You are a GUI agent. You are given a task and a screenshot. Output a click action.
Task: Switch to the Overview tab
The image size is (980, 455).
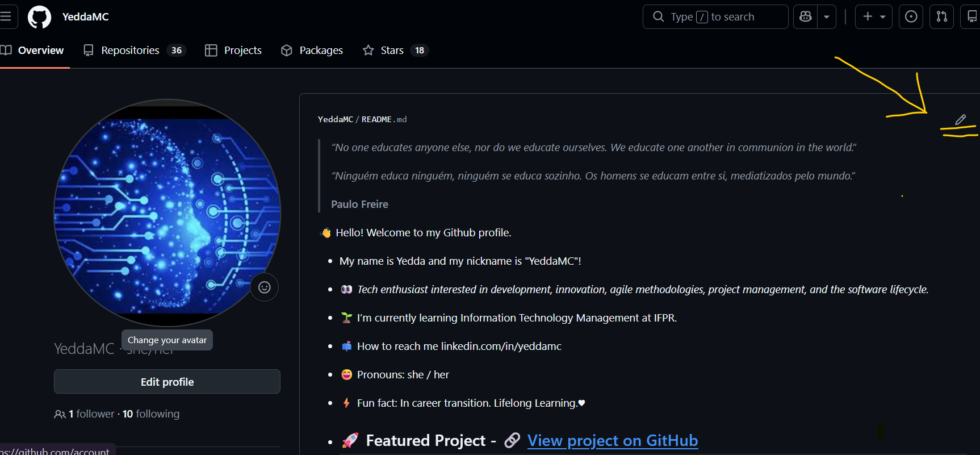coord(33,51)
